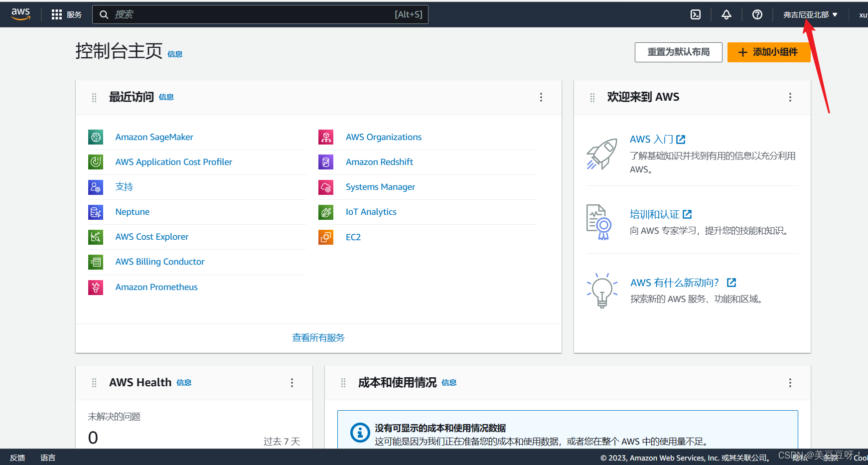Grab the AWS Health widget drag handle
The height and width of the screenshot is (465, 868).
94,383
